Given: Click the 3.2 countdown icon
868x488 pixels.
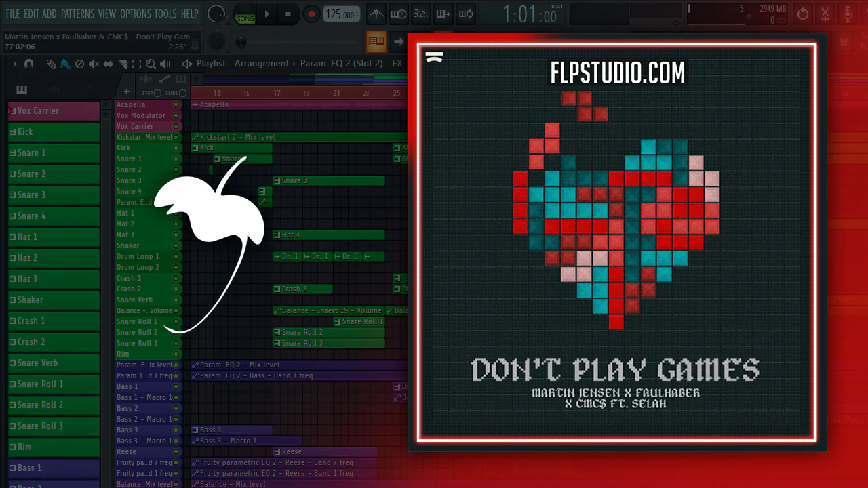Looking at the screenshot, I should [x=421, y=14].
